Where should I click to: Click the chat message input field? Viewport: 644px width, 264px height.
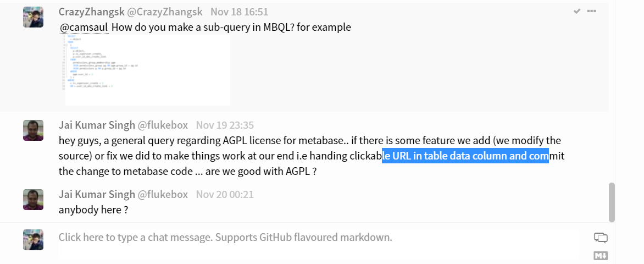tap(319, 245)
